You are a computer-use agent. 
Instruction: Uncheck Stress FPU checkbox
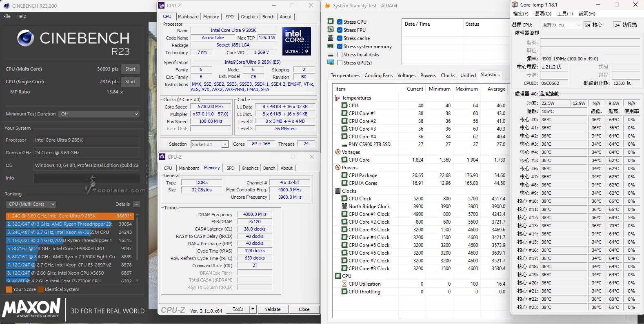coord(340,30)
